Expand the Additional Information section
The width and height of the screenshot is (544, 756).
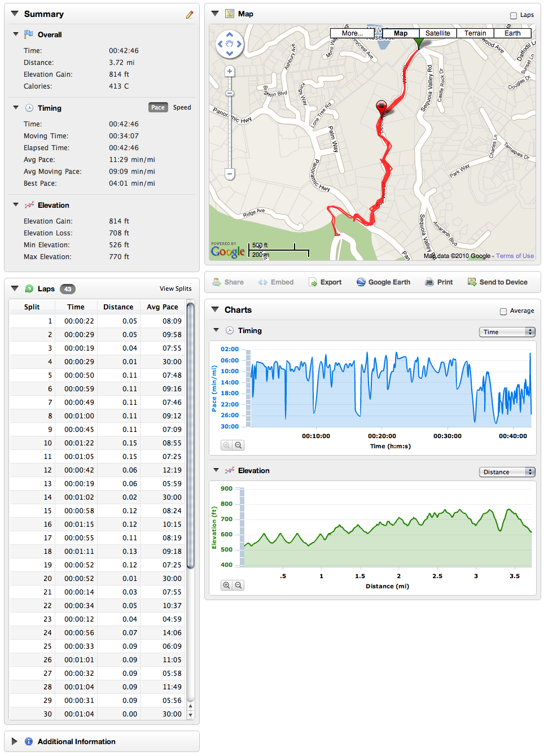[15, 741]
